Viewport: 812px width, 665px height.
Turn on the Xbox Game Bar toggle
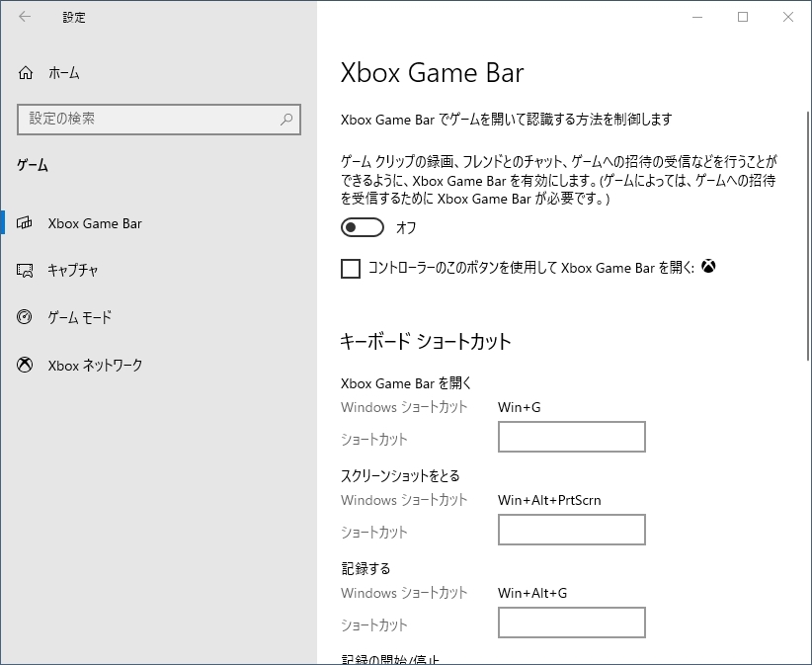tap(362, 227)
